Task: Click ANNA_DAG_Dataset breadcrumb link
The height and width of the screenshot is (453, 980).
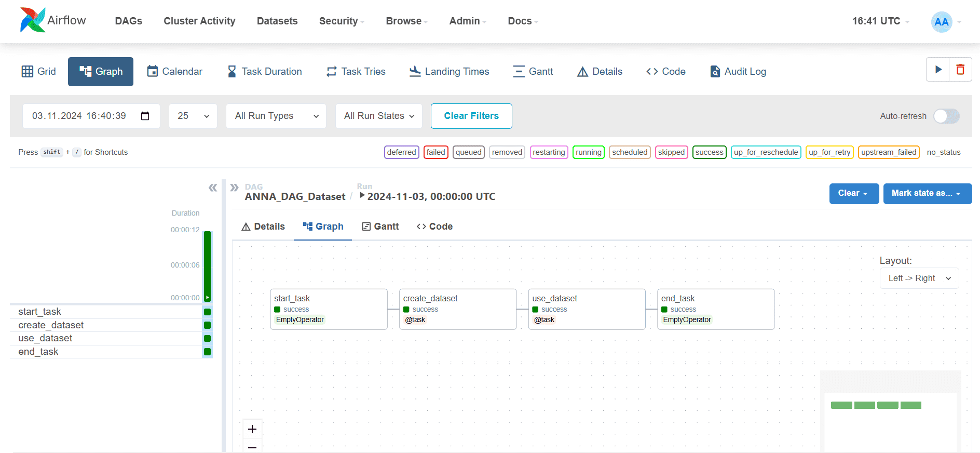Action: tap(295, 196)
